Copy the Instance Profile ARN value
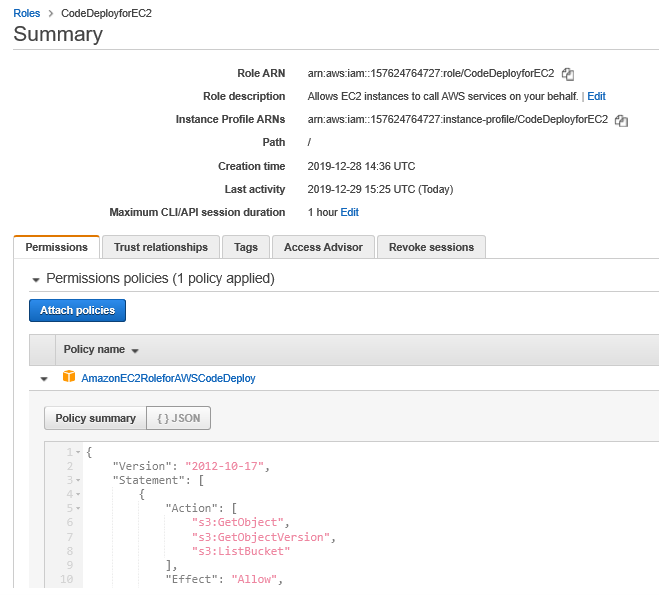Screen dimensions: 659x595 (621, 121)
